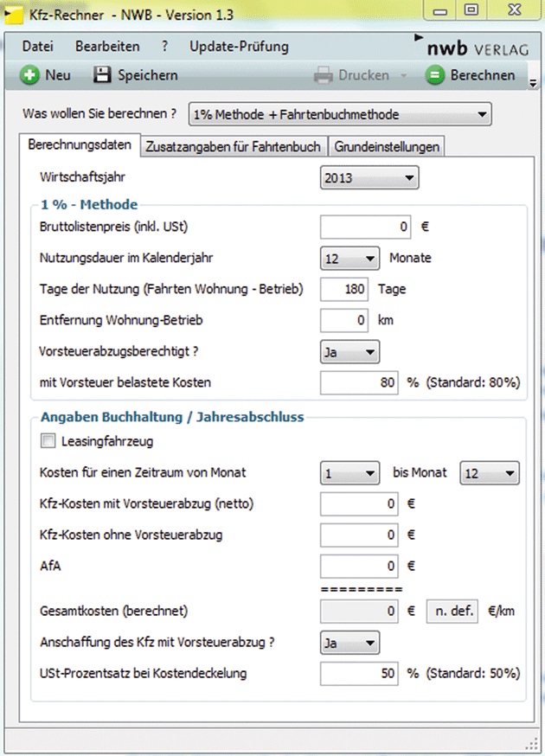Expand the calculation method dropdown
545x756 pixels.
pos(339,114)
